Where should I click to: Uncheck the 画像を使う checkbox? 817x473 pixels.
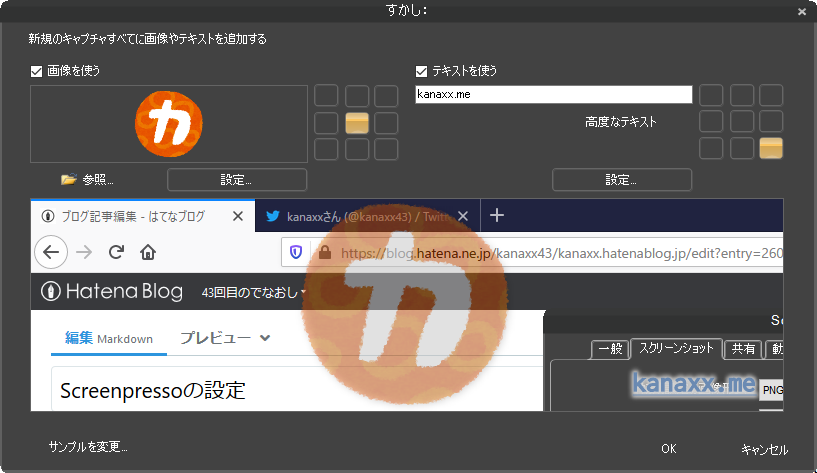point(36,71)
